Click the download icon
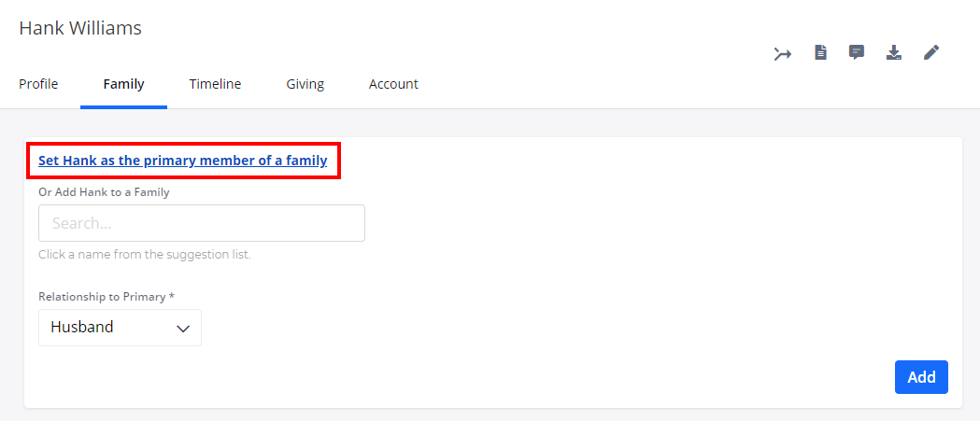The height and width of the screenshot is (421, 980). point(894,52)
